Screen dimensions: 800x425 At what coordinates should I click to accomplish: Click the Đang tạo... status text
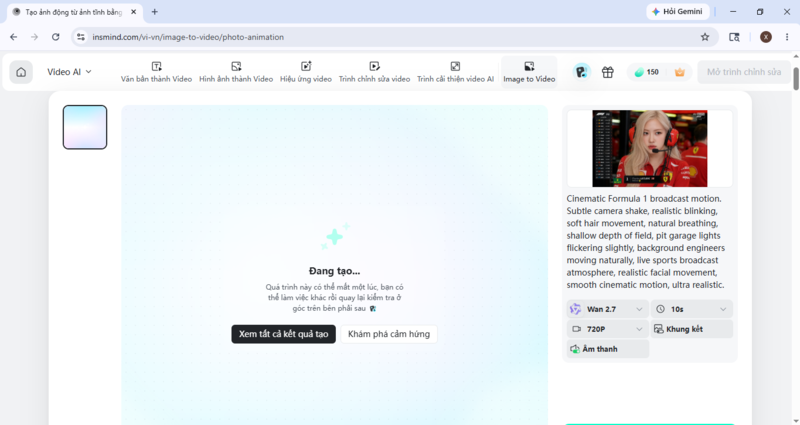coord(334,271)
